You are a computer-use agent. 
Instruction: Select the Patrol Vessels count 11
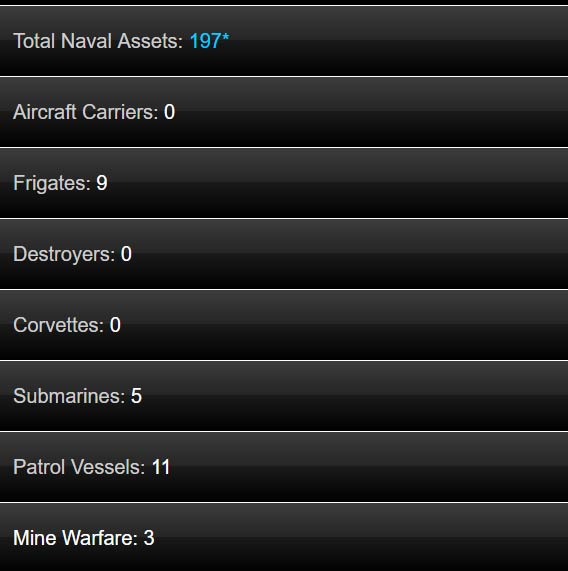click(x=161, y=467)
